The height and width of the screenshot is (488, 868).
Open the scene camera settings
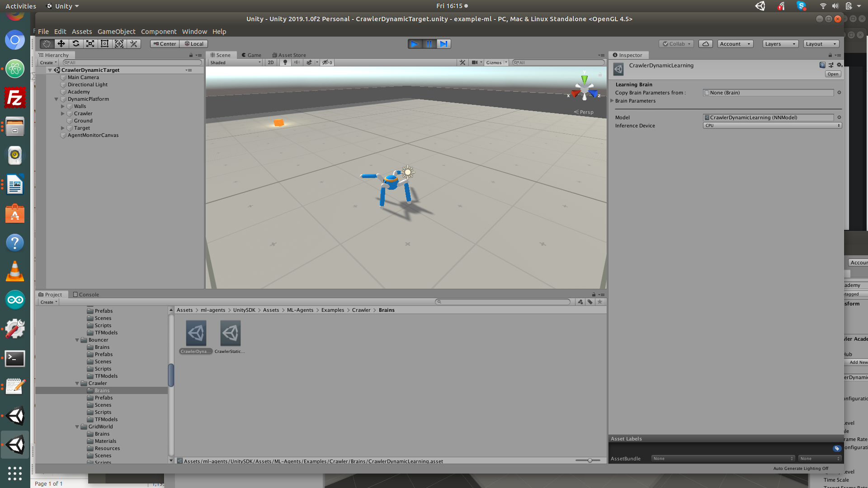click(474, 62)
